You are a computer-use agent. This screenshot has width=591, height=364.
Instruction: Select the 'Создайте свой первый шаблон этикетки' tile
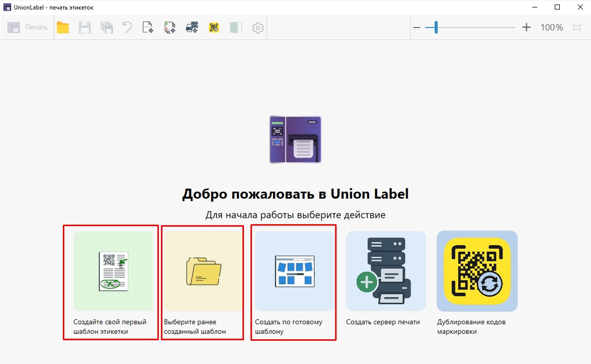(x=113, y=271)
